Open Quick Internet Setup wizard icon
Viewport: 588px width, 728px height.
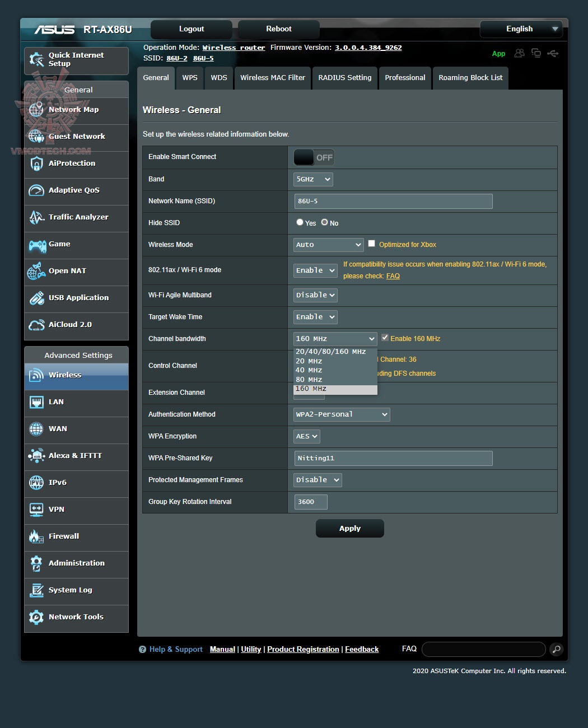click(x=36, y=59)
